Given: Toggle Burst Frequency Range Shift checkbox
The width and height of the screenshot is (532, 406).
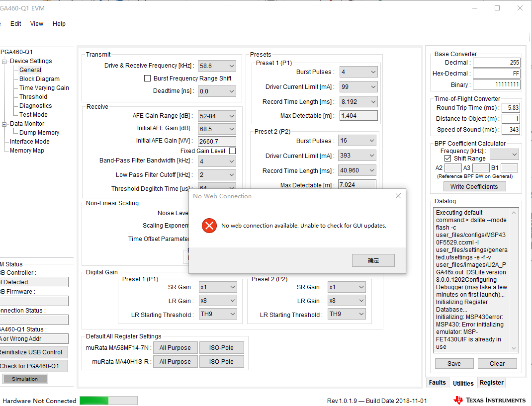Looking at the screenshot, I should (x=147, y=79).
